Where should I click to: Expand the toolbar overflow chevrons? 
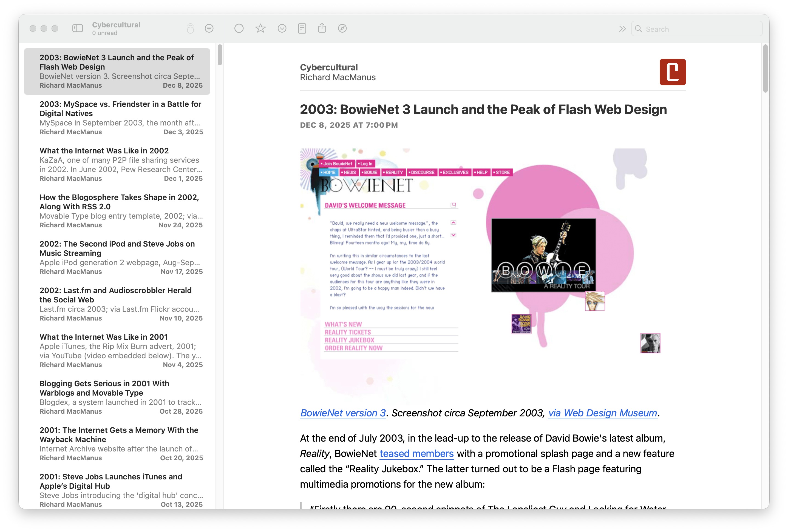tap(622, 29)
